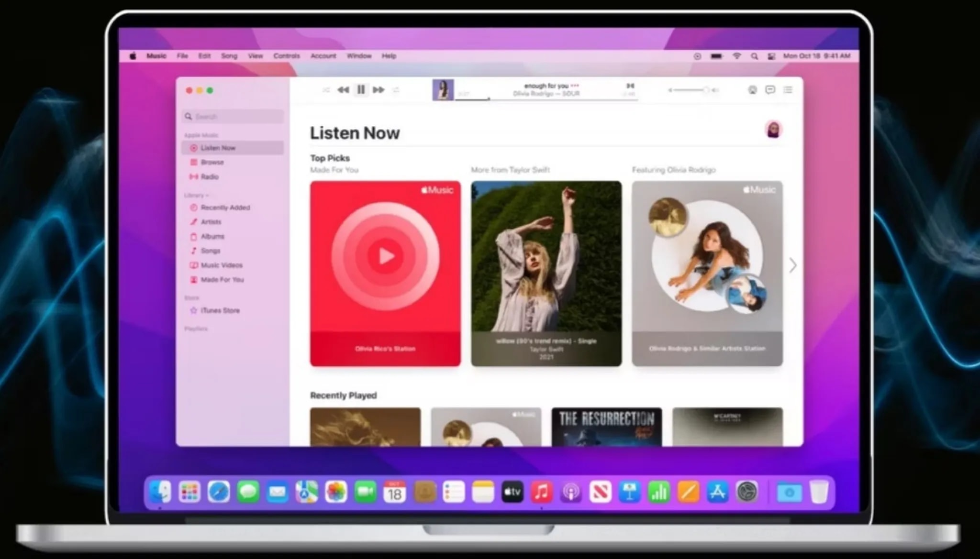Open the Controls menu in the menu bar
980x559 pixels.
pos(287,56)
